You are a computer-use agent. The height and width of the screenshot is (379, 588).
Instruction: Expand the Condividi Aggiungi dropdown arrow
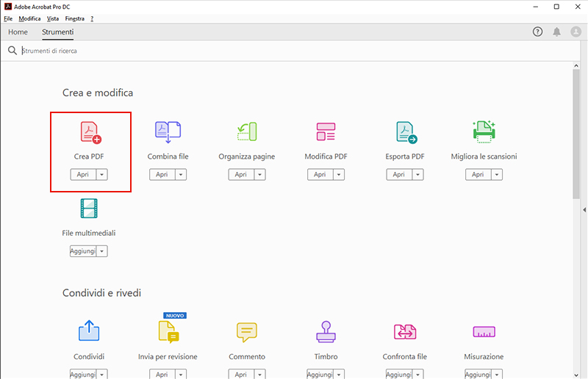pos(101,374)
